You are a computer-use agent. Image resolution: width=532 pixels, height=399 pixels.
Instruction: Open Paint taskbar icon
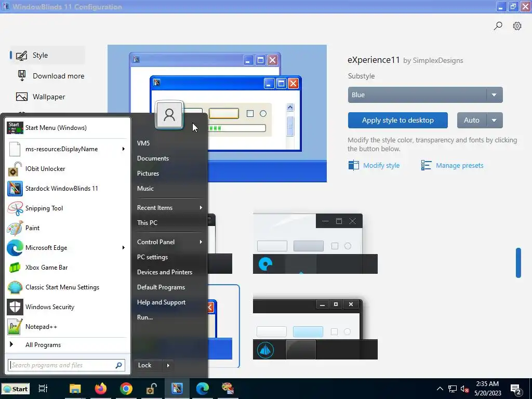(x=228, y=389)
